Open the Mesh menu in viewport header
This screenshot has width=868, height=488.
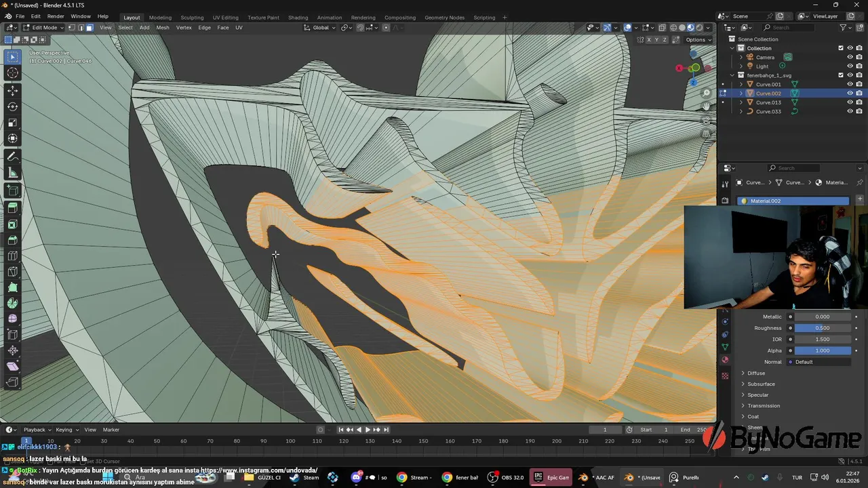pyautogui.click(x=163, y=28)
